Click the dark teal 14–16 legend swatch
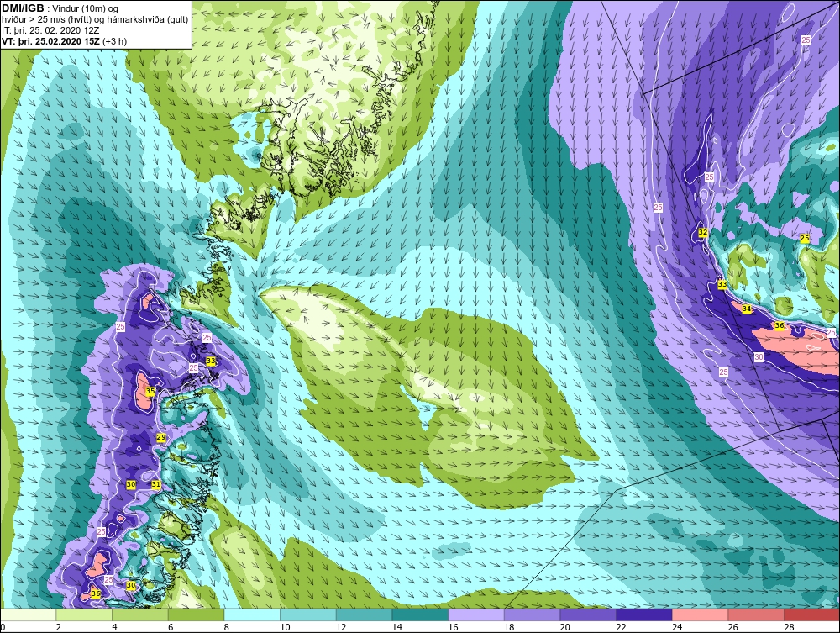The width and height of the screenshot is (840, 633). pyautogui.click(x=420, y=615)
